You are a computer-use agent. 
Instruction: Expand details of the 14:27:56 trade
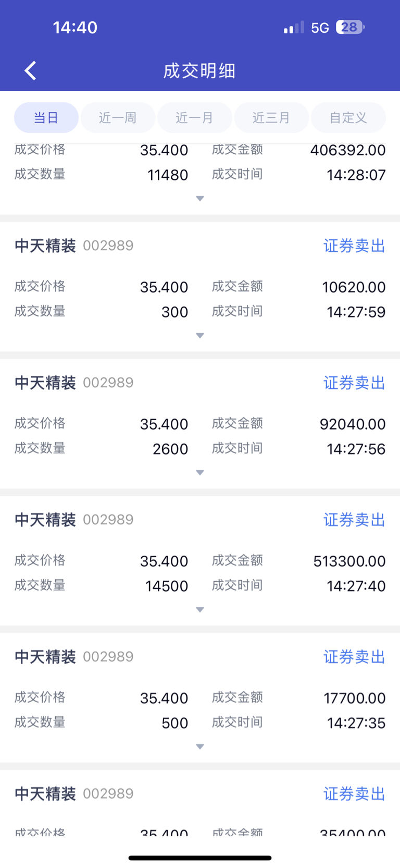[x=200, y=473]
